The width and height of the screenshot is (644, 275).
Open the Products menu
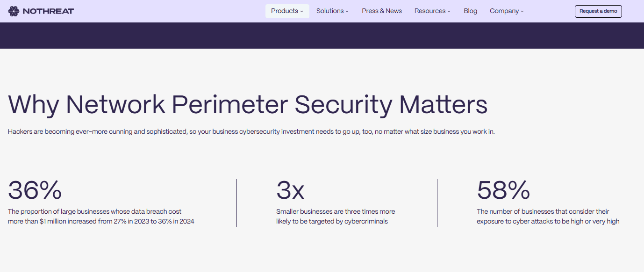pos(284,11)
